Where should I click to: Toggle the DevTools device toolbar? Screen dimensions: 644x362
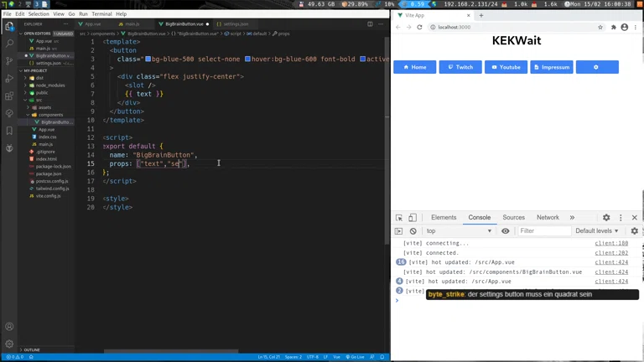pos(413,218)
